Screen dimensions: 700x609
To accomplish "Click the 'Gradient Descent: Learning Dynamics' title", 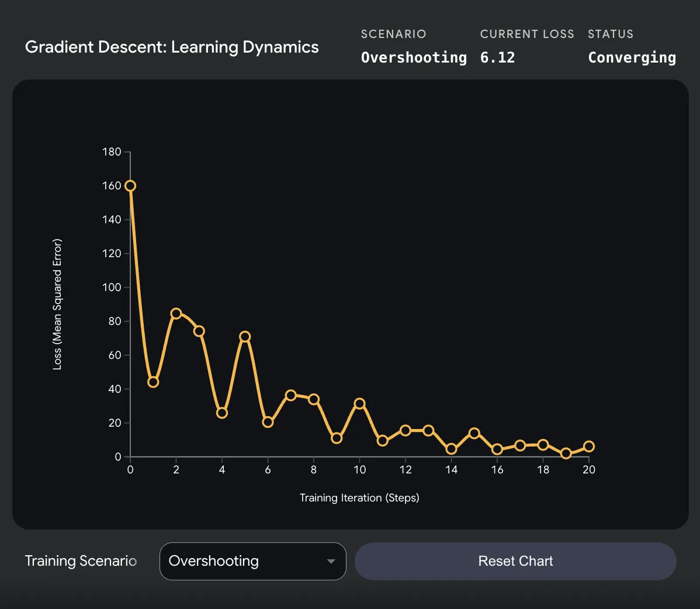I will pyautogui.click(x=172, y=47).
